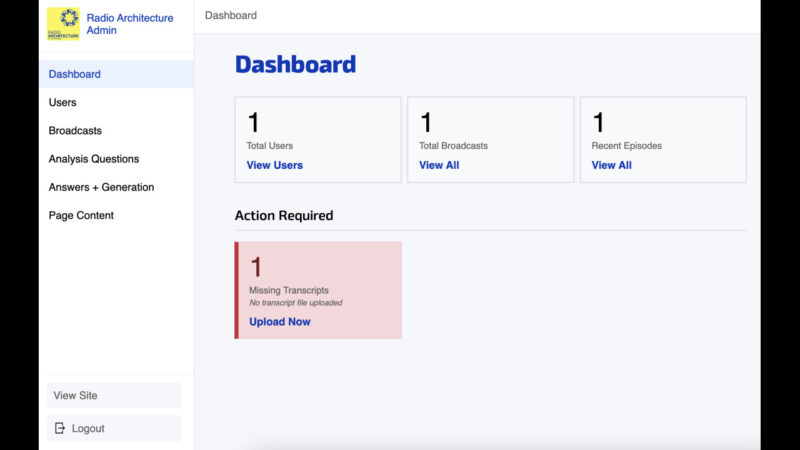This screenshot has width=800, height=450.
Task: Follow the View Users link
Action: 275,165
